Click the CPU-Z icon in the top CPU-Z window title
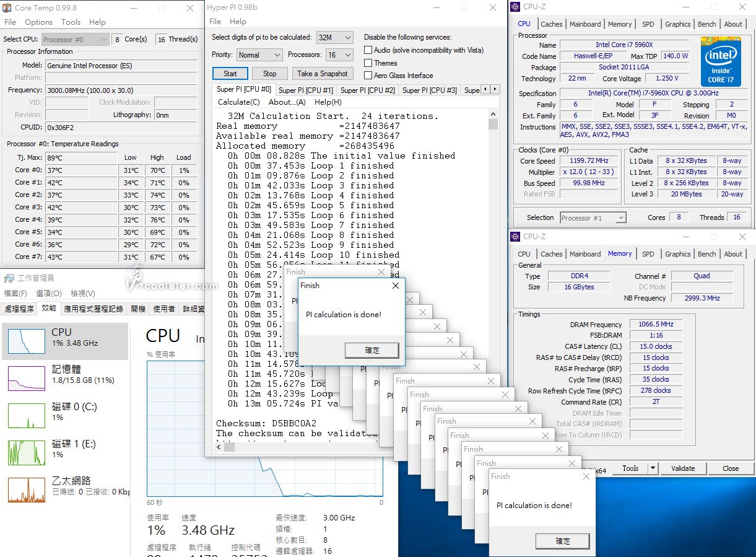The image size is (756, 557). point(515,7)
